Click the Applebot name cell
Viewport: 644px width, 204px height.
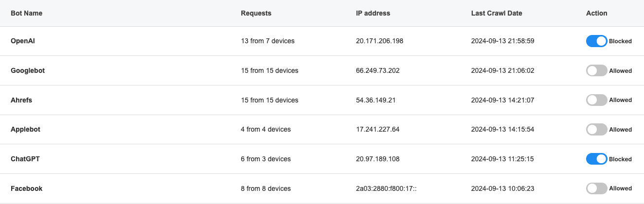pos(25,130)
